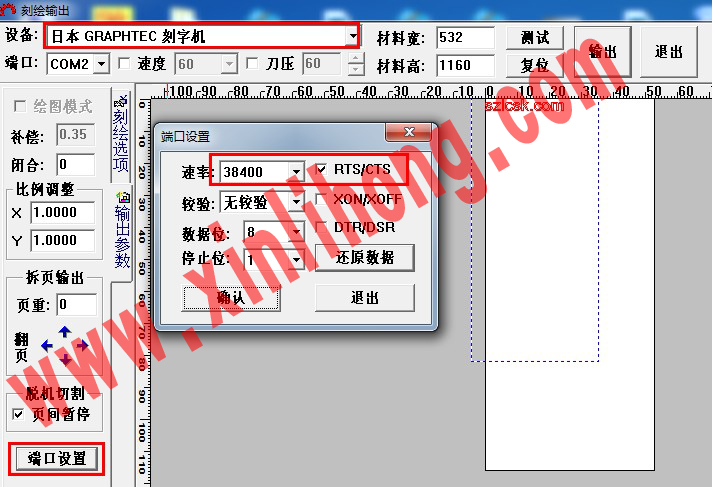Switch to the 输出参数 vertical tab
This screenshot has width=712, height=487.
point(122,232)
